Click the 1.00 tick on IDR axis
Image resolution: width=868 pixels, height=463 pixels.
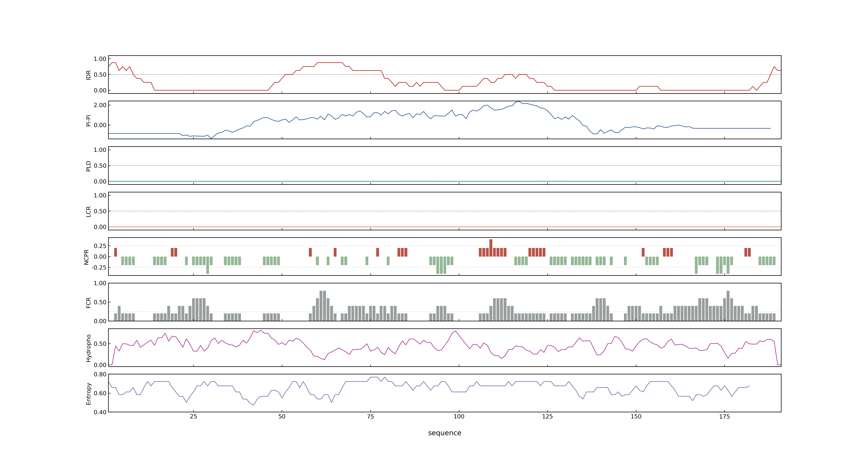[100, 59]
